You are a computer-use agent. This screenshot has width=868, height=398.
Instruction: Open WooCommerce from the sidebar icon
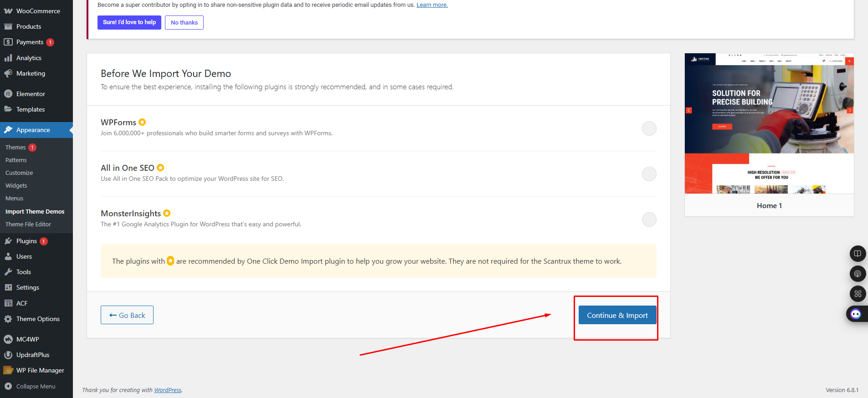click(x=8, y=11)
